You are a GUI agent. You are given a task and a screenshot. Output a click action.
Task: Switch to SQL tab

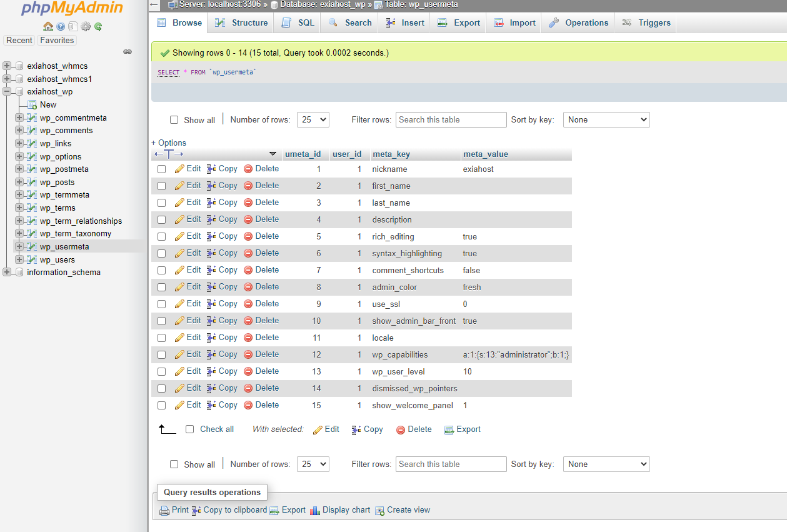[298, 23]
